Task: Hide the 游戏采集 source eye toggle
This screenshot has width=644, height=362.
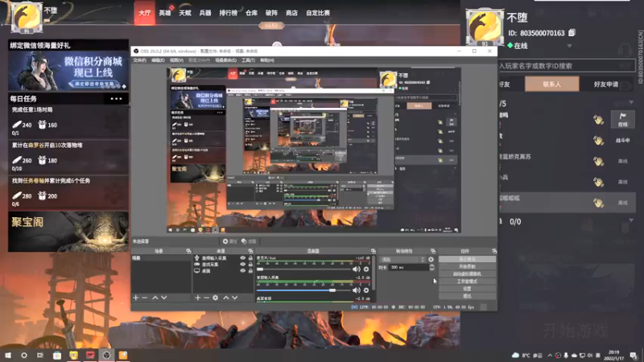Action: [243, 265]
